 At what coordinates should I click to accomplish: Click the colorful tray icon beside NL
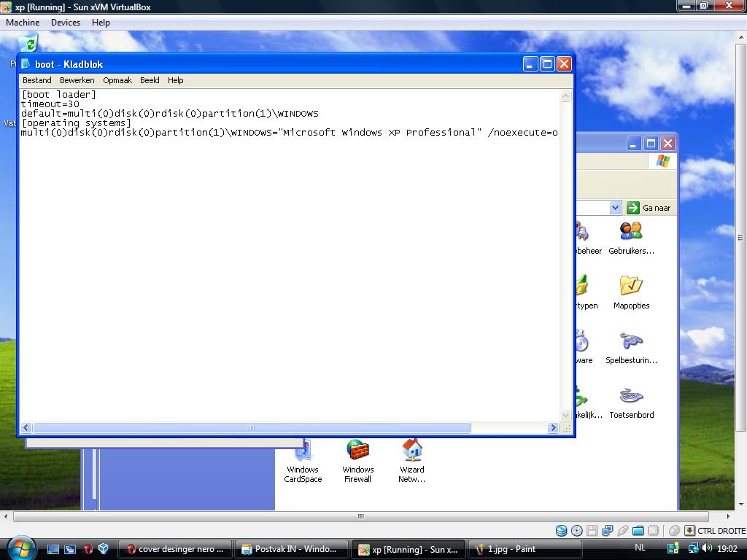tap(673, 548)
